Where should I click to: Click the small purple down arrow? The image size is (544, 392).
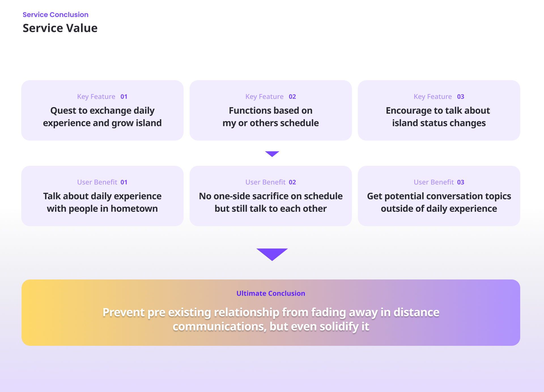[x=272, y=154]
